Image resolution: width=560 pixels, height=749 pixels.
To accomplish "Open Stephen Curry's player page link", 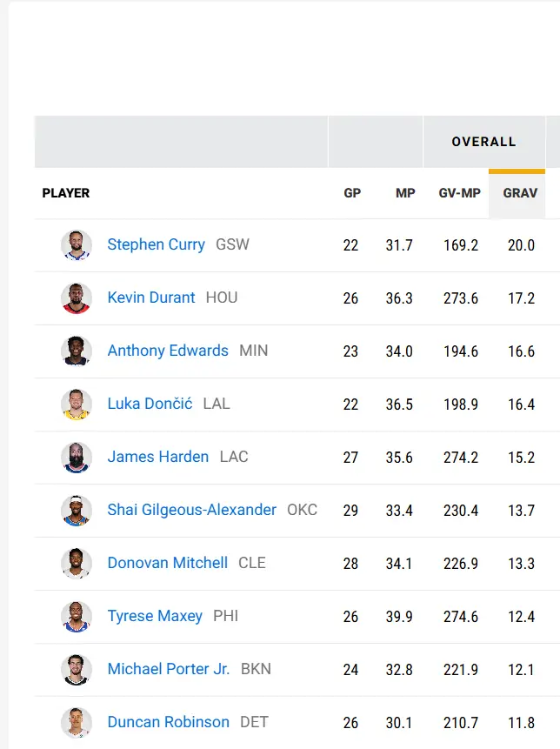I will click(x=156, y=244).
